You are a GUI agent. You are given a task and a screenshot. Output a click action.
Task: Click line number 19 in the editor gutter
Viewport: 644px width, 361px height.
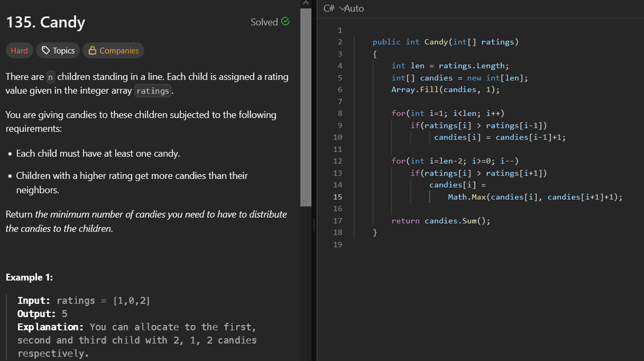pos(338,244)
